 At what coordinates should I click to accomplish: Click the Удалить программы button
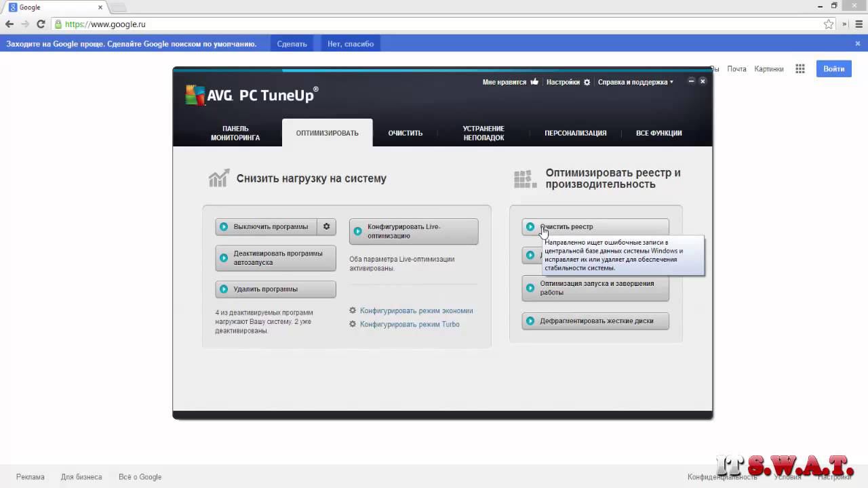pyautogui.click(x=275, y=289)
